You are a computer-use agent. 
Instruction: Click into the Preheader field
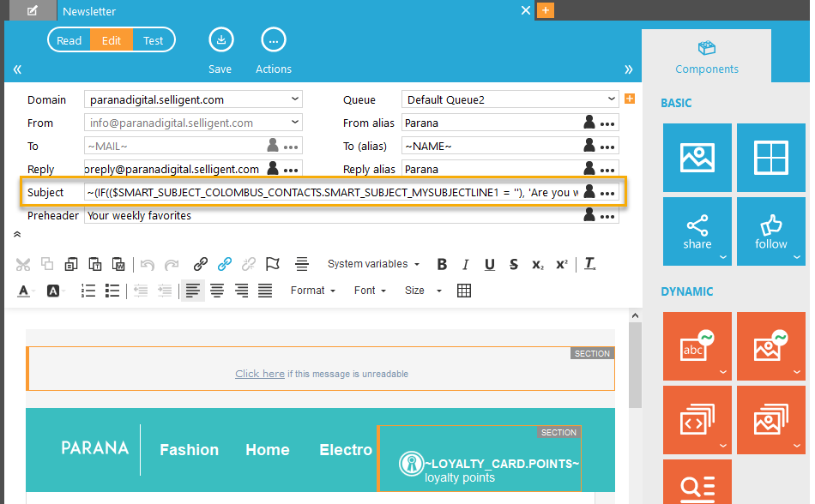coord(333,216)
